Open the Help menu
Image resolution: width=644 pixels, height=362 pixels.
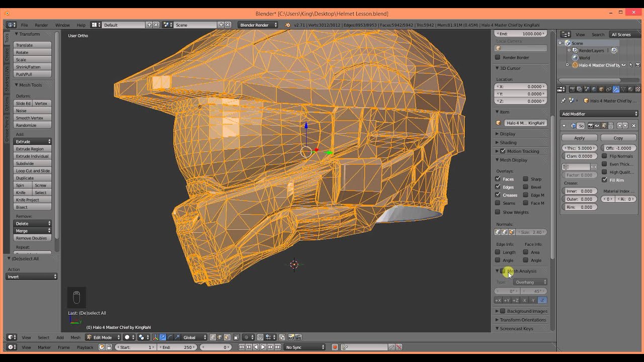click(81, 25)
